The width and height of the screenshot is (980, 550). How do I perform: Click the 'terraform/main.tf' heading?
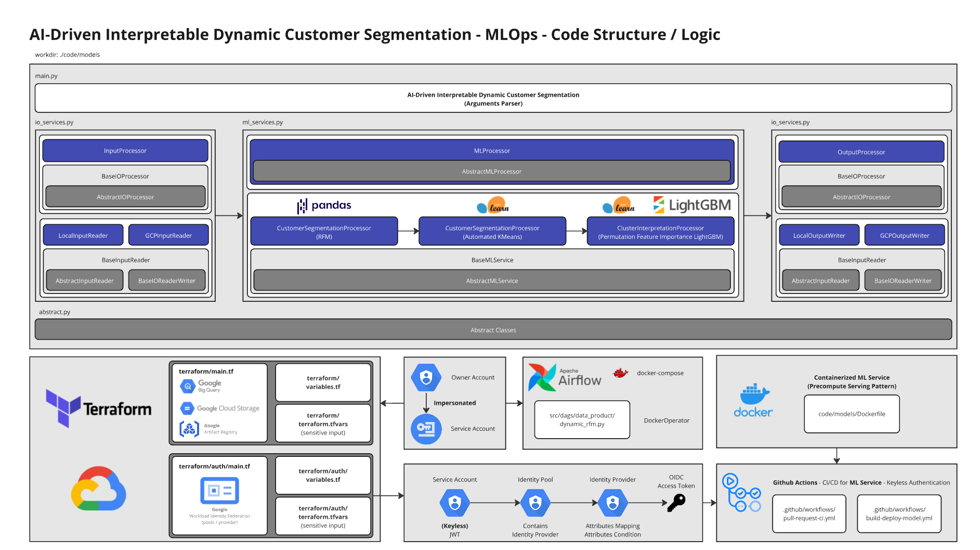tap(206, 371)
